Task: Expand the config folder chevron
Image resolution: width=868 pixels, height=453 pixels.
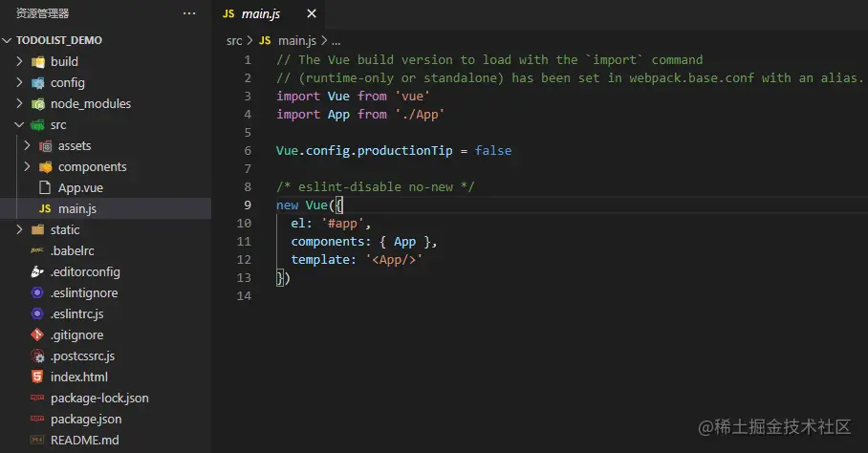Action: [x=19, y=82]
